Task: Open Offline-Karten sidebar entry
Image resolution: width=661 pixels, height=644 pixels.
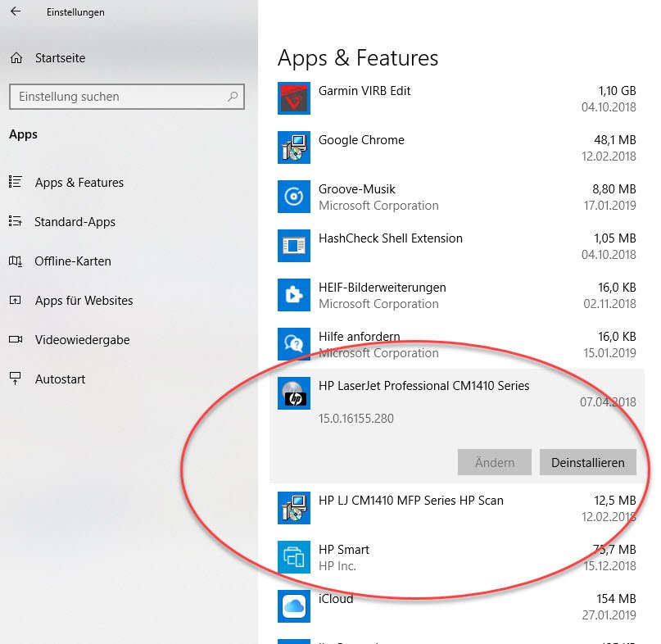Action: (73, 261)
